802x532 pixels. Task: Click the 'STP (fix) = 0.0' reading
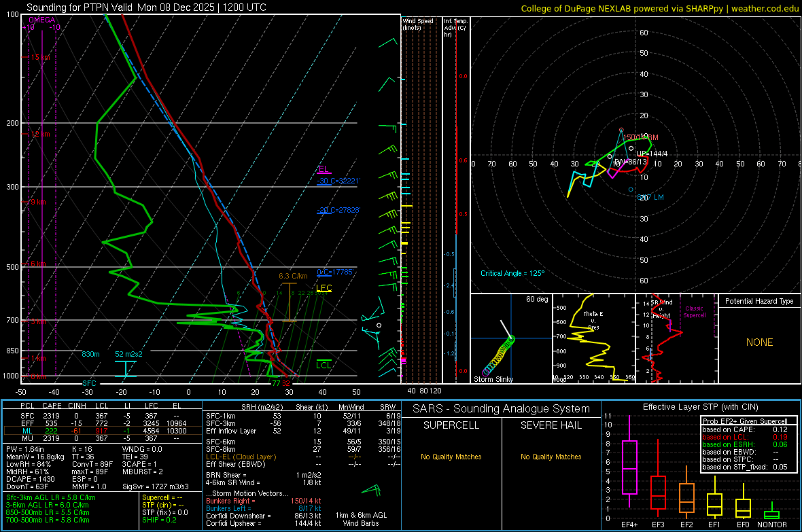(x=164, y=512)
